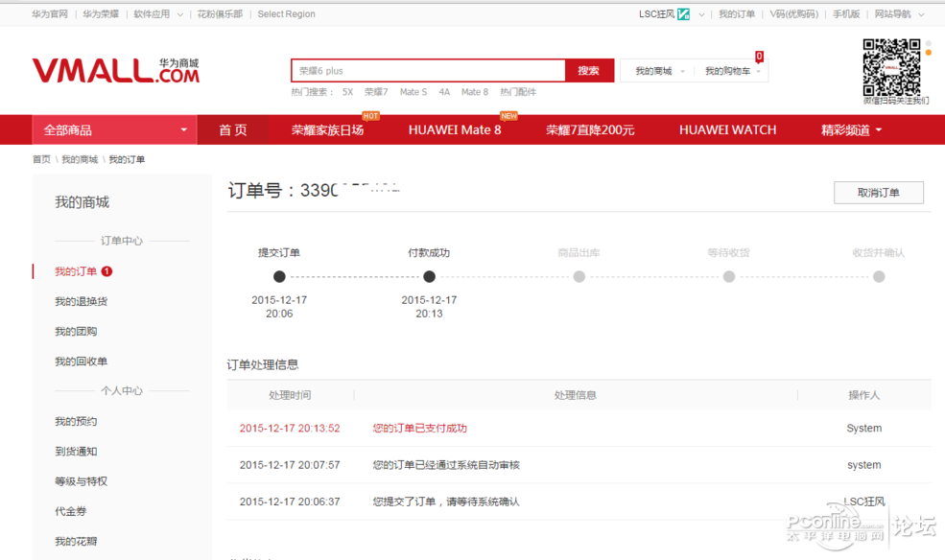Screen dimensions: 945x560
Task: Click the timestamp 2015-12-17 20:07:57
Action: tap(290, 465)
